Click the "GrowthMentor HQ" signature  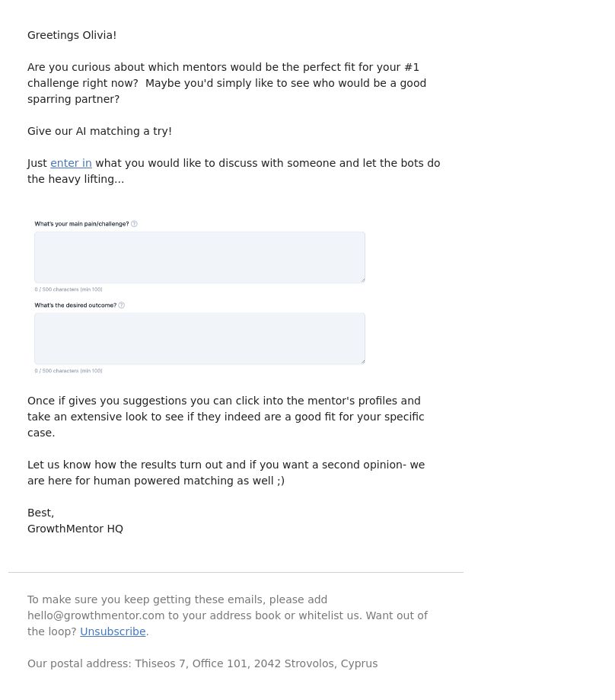click(75, 529)
